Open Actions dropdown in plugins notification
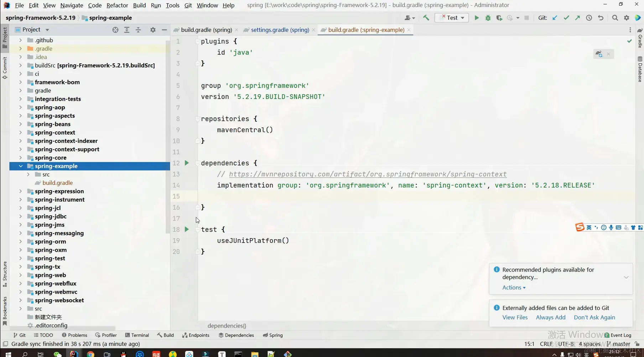This screenshot has height=357, width=644. pos(514,288)
